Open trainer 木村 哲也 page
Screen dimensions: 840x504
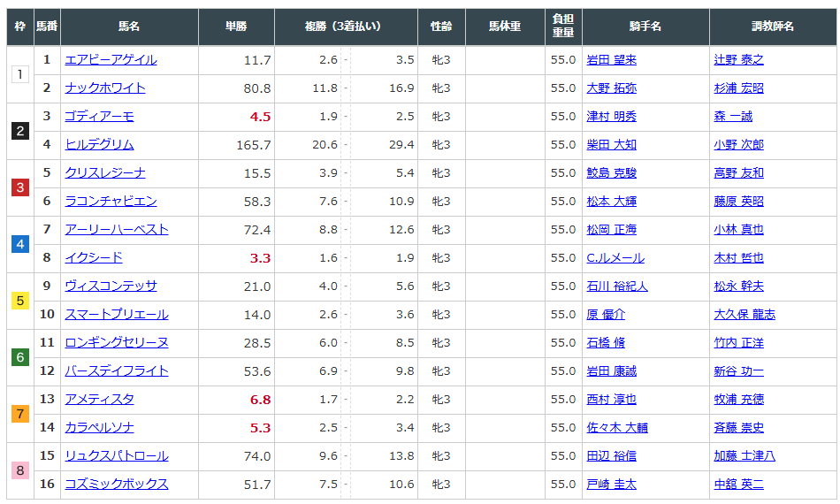click(738, 258)
